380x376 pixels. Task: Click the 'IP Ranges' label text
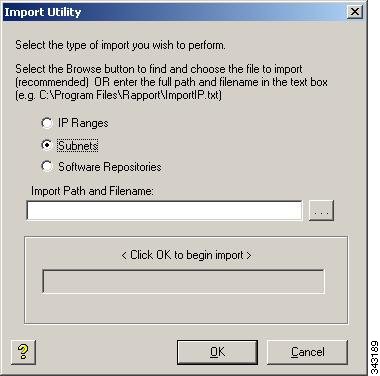tap(83, 123)
